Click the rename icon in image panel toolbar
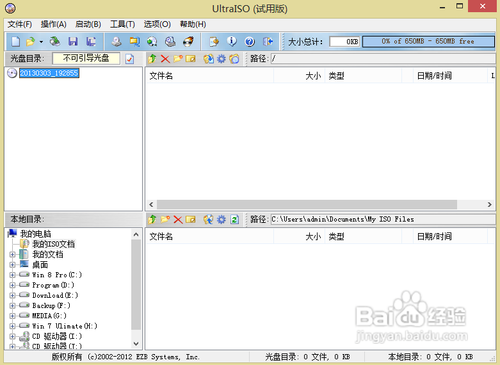 190,59
